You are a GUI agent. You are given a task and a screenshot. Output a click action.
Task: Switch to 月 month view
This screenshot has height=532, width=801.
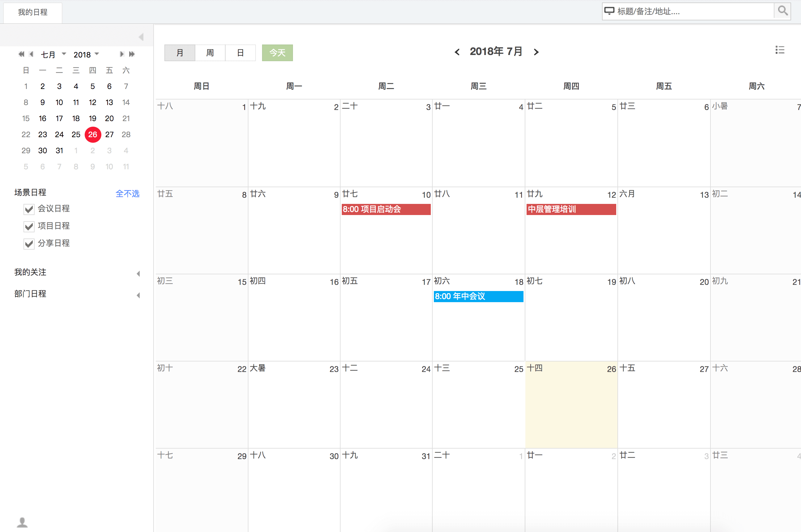pos(180,53)
